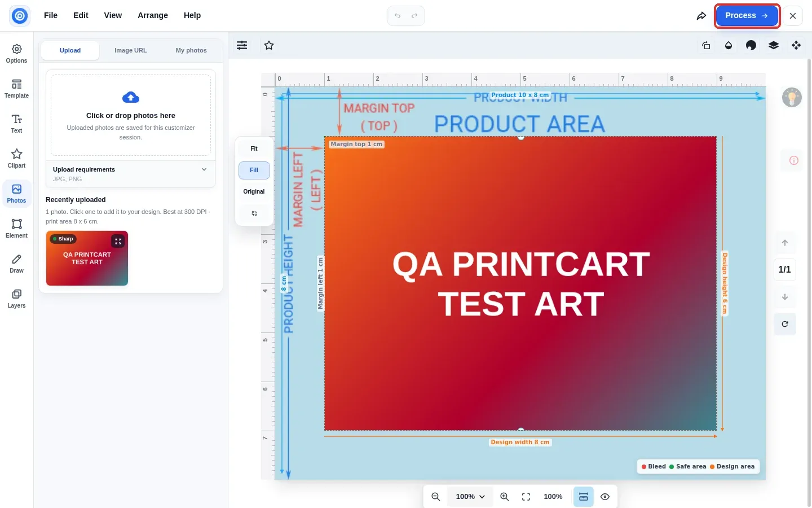
Task: Click the refresh reset icon
Action: coord(785,324)
